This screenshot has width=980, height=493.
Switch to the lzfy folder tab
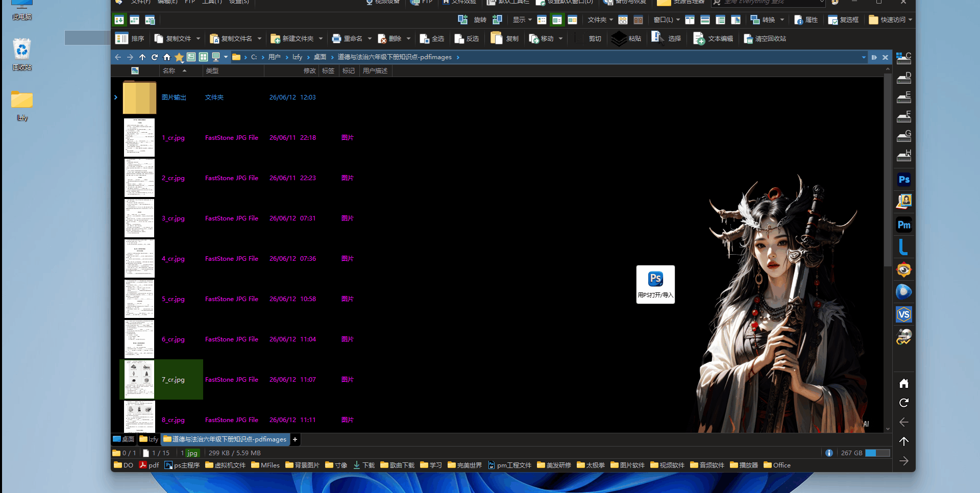click(x=149, y=439)
